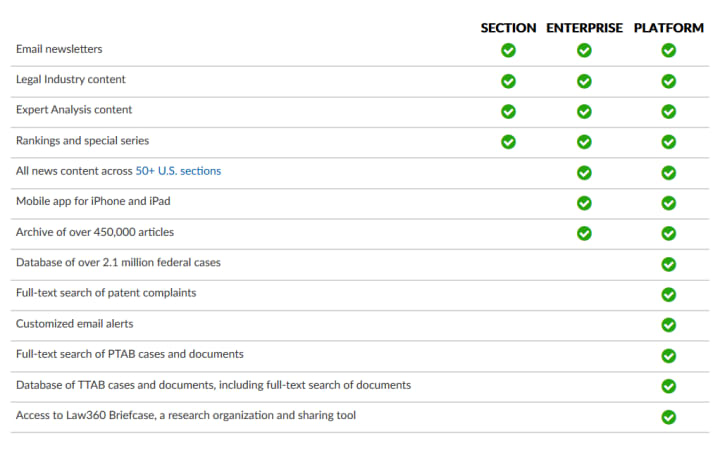Image resolution: width=720 pixels, height=462 pixels.
Task: Click Platform checkmark for Archive of articles
Action: (x=669, y=233)
